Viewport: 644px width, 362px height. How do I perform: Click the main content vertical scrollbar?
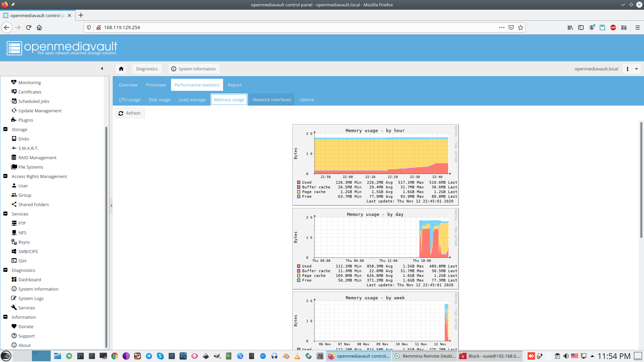[641, 180]
